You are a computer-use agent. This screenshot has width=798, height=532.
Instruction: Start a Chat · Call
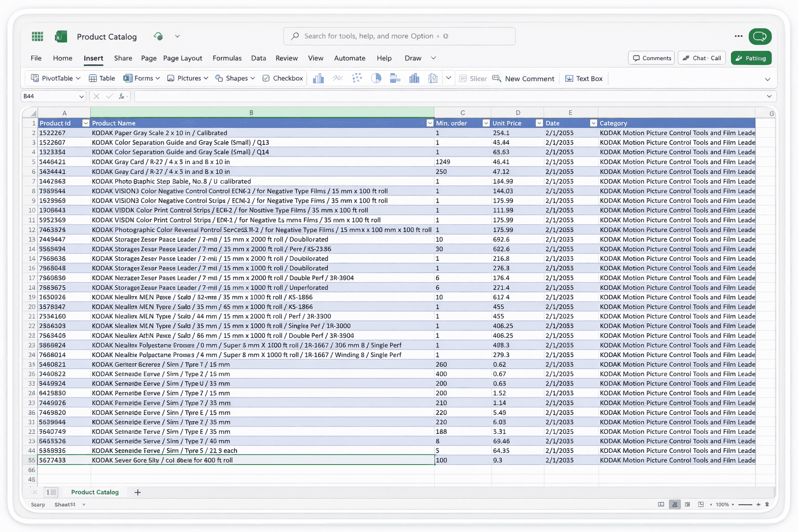pos(701,58)
